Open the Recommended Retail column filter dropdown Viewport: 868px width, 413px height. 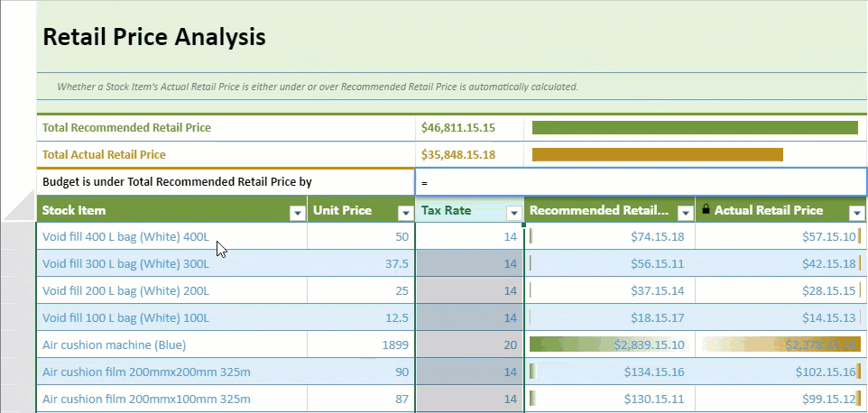point(684,213)
